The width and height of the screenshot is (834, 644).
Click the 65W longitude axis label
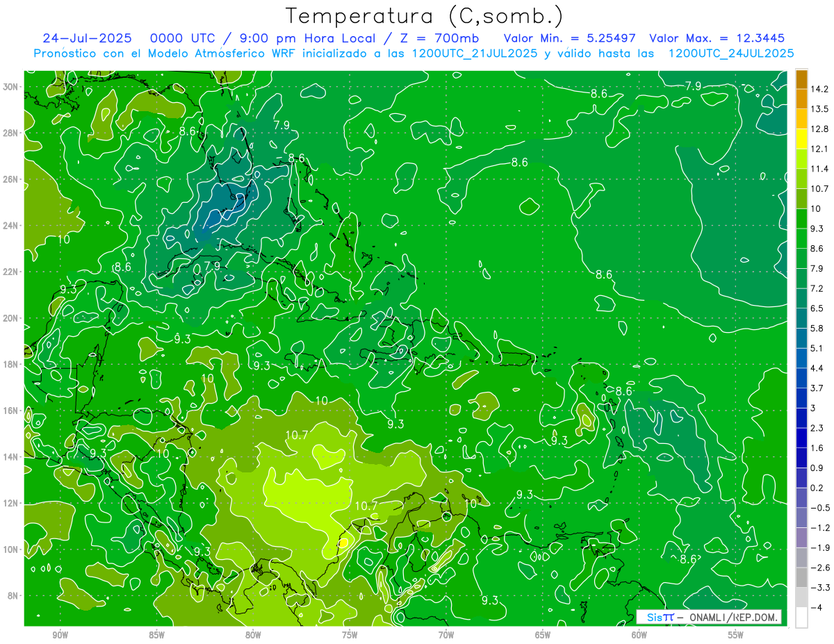(543, 635)
